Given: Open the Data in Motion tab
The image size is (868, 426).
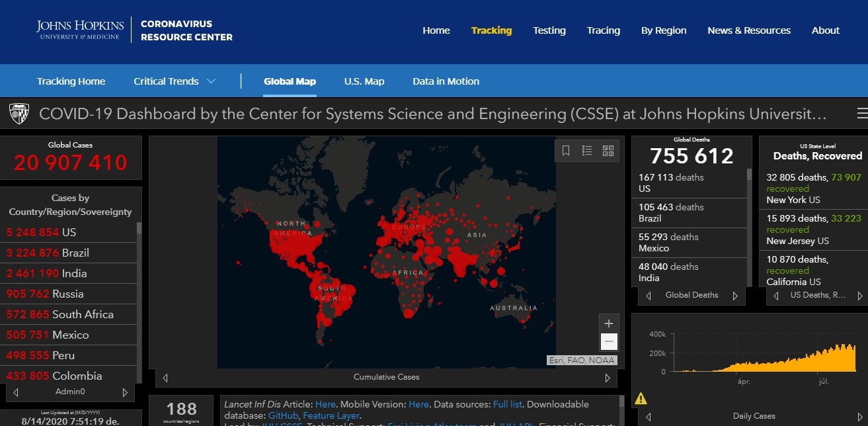Looking at the screenshot, I should [x=446, y=81].
